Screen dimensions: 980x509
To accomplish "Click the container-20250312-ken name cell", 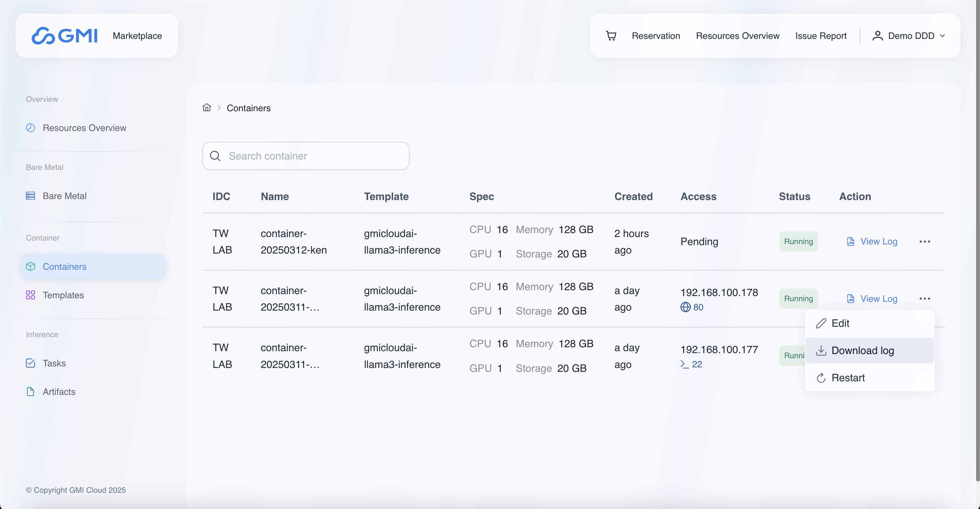I will tap(294, 241).
